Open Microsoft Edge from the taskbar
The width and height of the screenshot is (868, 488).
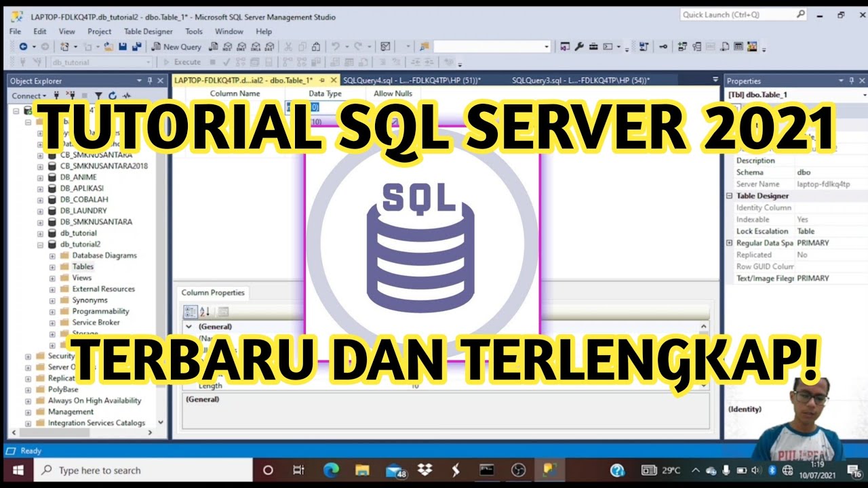(331, 470)
